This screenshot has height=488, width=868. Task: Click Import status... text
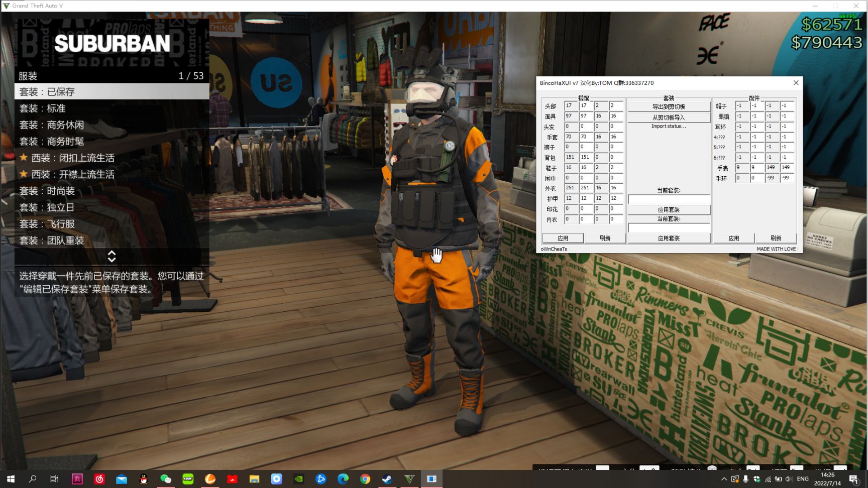pos(669,127)
